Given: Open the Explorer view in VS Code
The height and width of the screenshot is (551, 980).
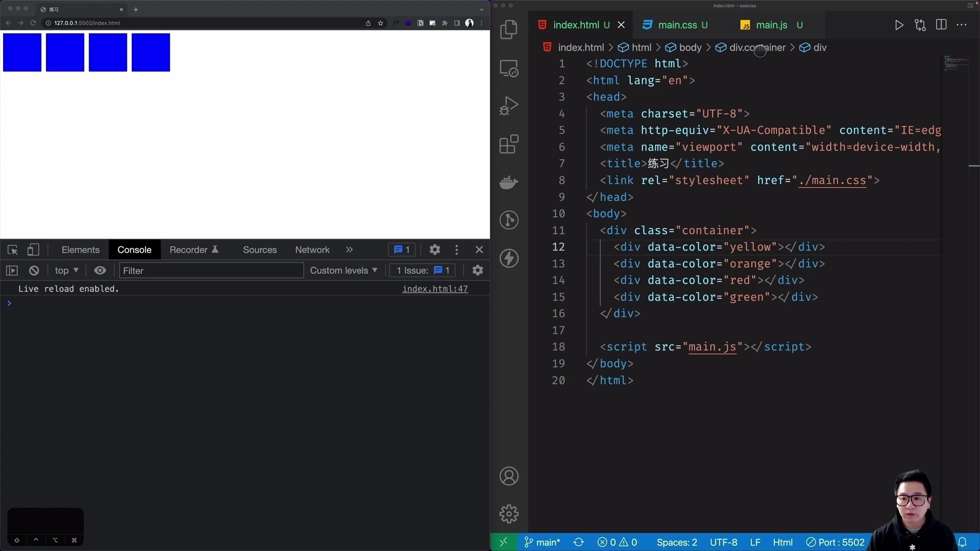Looking at the screenshot, I should 509,30.
